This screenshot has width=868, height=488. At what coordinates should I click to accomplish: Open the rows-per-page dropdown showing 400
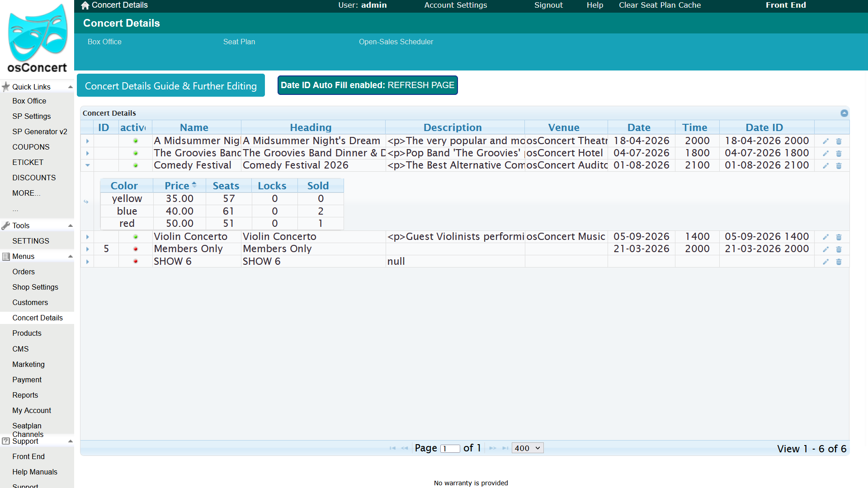click(x=528, y=448)
